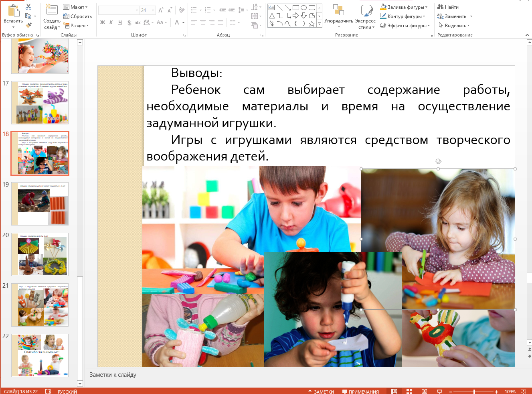This screenshot has width=532, height=394.
Task: Open the bullets list dropdown
Action: 201,10
